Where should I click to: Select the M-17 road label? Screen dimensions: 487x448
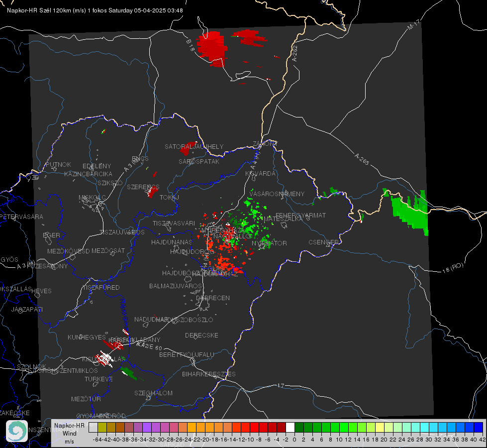pos(413,24)
